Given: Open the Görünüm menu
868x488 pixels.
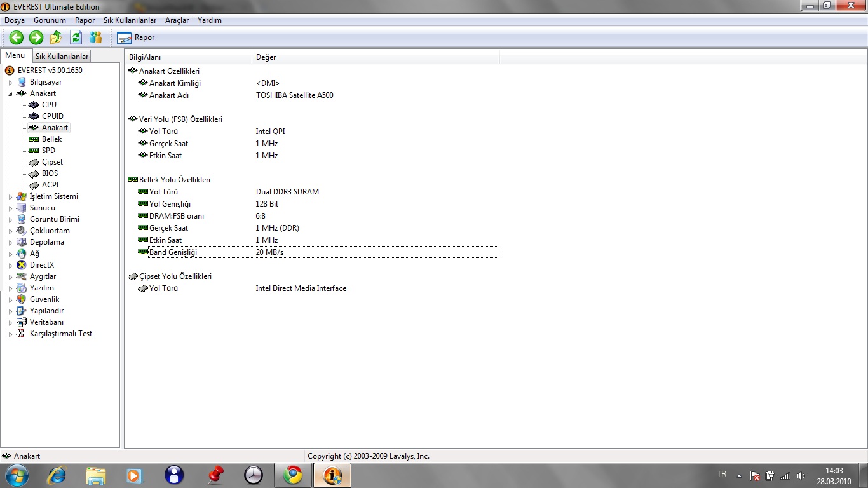Looking at the screenshot, I should [50, 20].
